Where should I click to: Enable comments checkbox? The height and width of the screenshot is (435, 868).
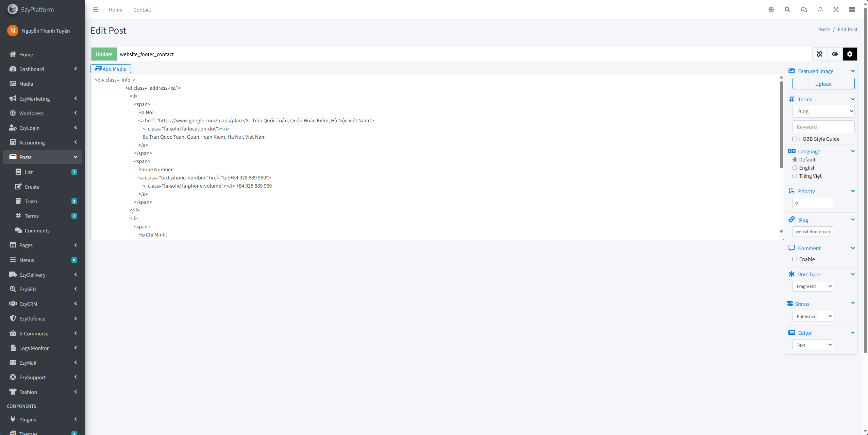coord(795,259)
